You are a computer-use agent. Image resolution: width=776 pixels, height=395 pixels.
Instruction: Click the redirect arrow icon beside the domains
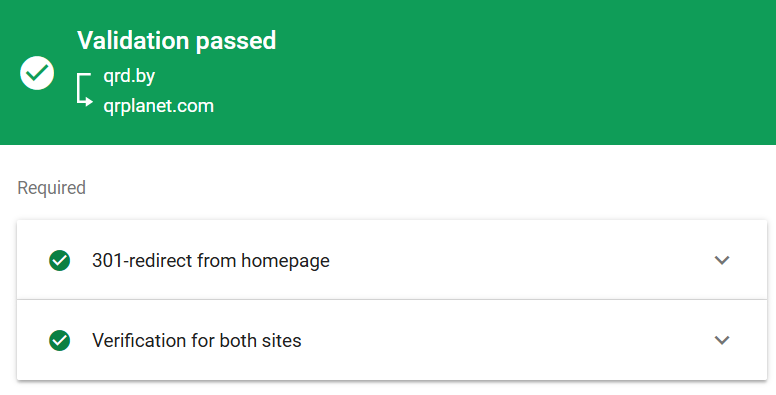[85, 90]
